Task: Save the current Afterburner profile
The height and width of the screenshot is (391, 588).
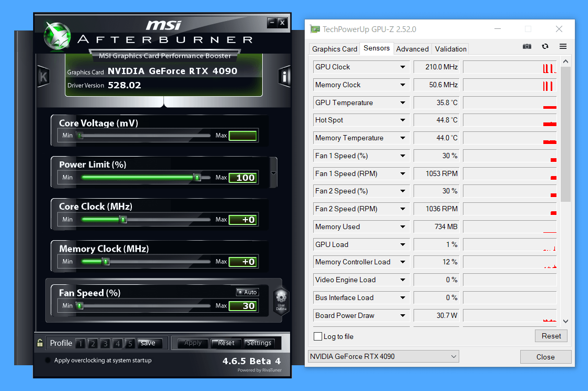Action: (149, 343)
